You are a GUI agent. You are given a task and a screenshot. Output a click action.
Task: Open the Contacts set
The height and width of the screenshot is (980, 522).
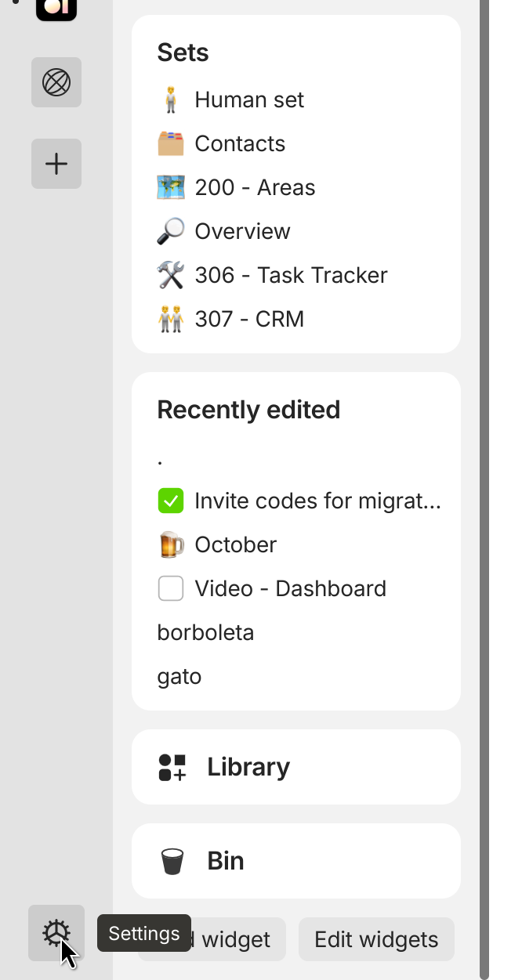click(240, 143)
